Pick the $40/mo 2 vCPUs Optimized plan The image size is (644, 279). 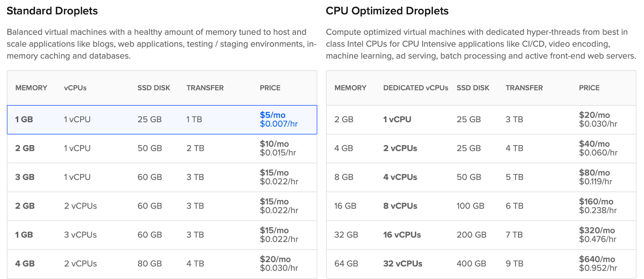pos(481,148)
